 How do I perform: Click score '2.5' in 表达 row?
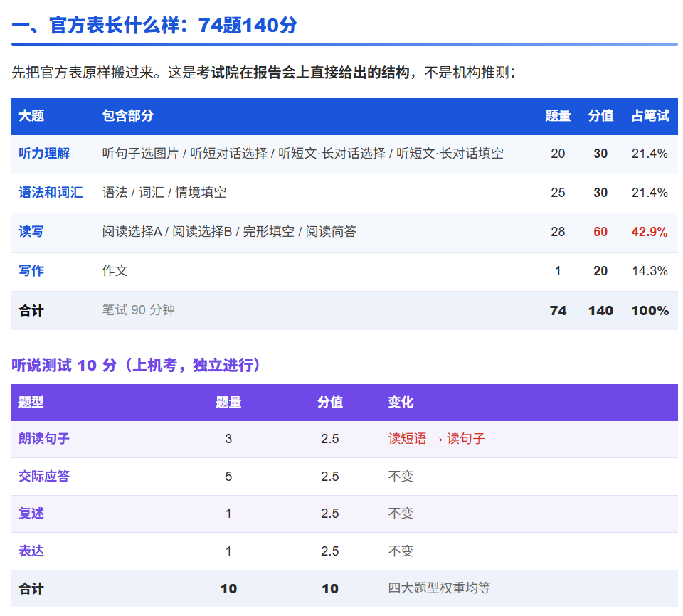(330, 551)
